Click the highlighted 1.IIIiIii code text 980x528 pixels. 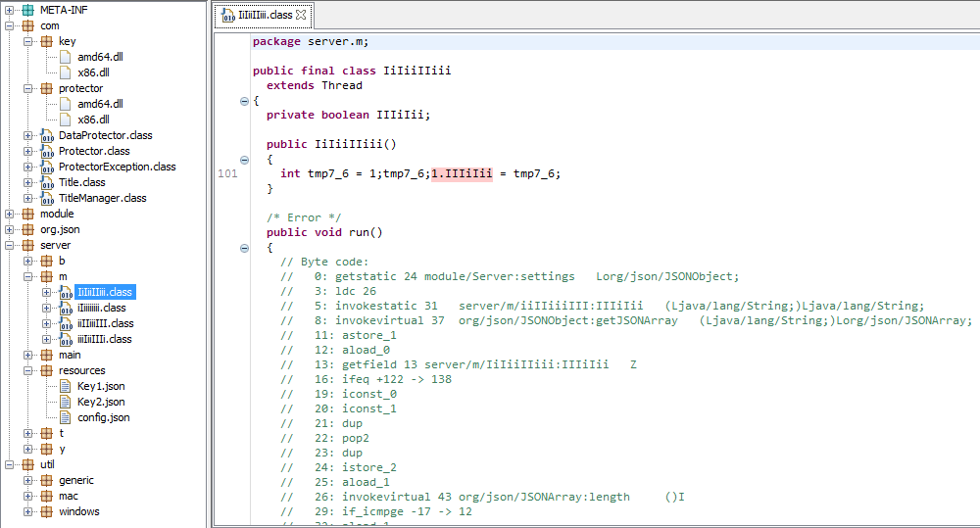click(462, 173)
